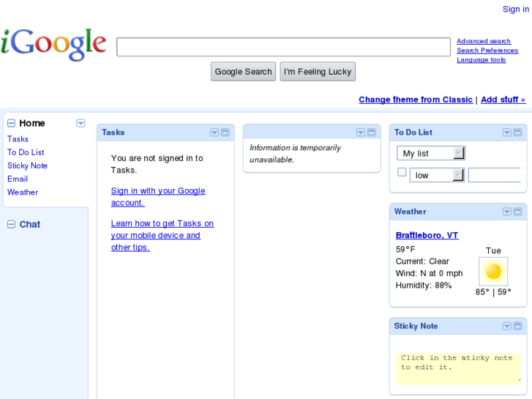
Task: Open the Home tab options dropdown
Action: coord(80,123)
